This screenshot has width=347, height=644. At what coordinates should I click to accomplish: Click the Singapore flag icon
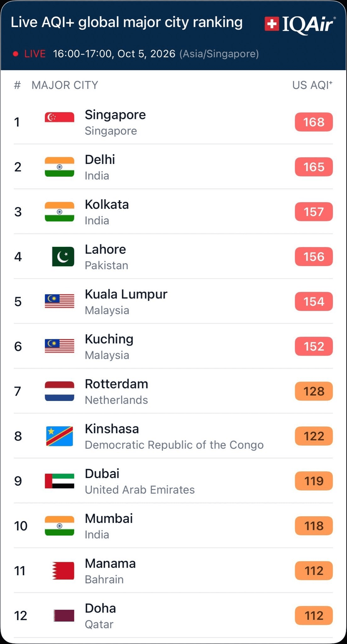[59, 117]
